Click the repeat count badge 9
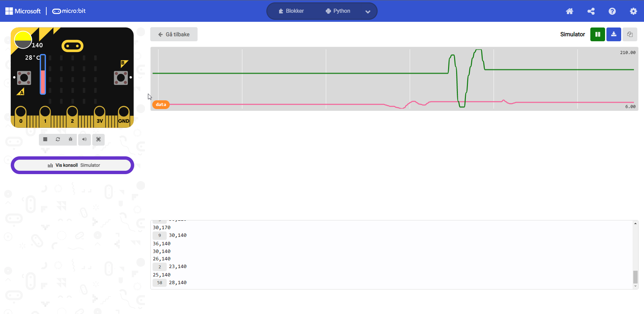The width and height of the screenshot is (644, 314). (160, 235)
